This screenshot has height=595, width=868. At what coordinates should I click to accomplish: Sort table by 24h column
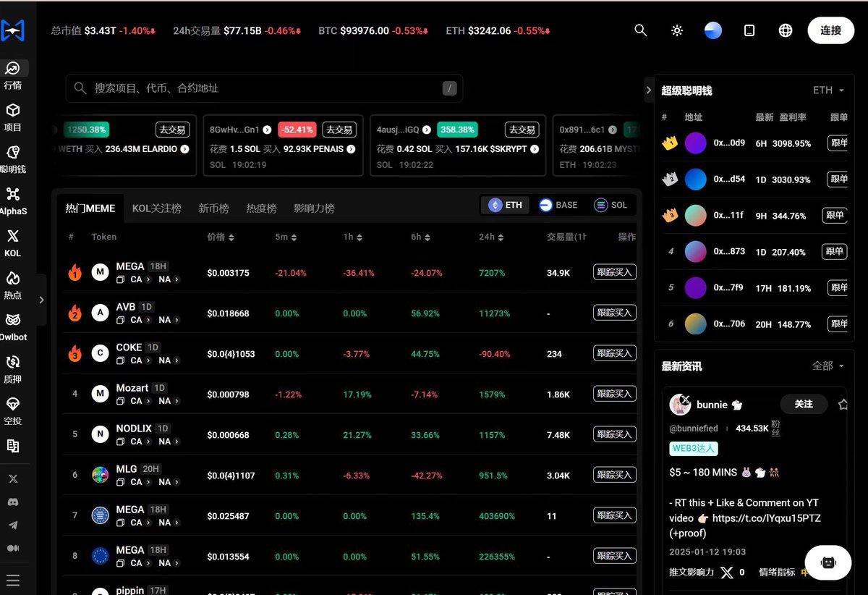492,237
